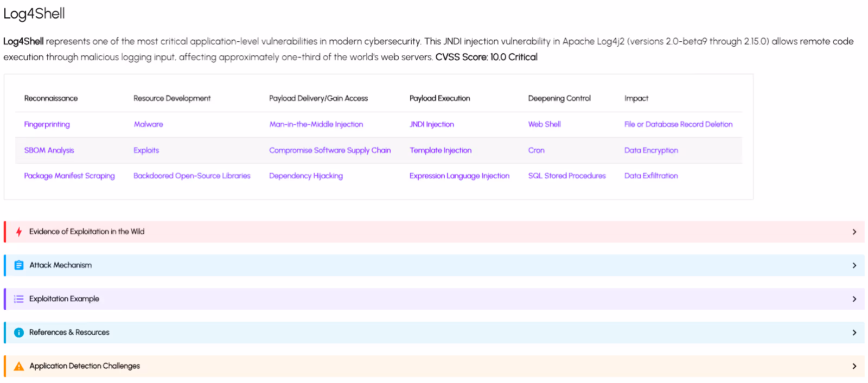Click the Exploitation Example label
The image size is (868, 383).
(x=64, y=299)
